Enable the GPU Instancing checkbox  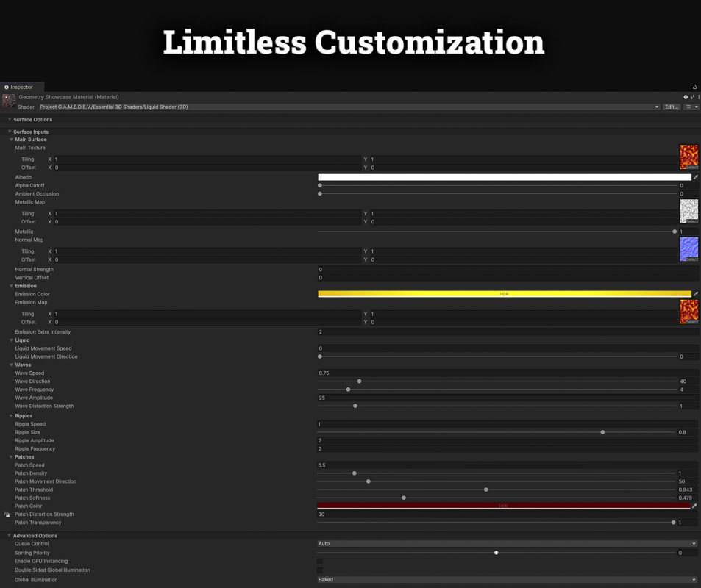pyautogui.click(x=320, y=562)
